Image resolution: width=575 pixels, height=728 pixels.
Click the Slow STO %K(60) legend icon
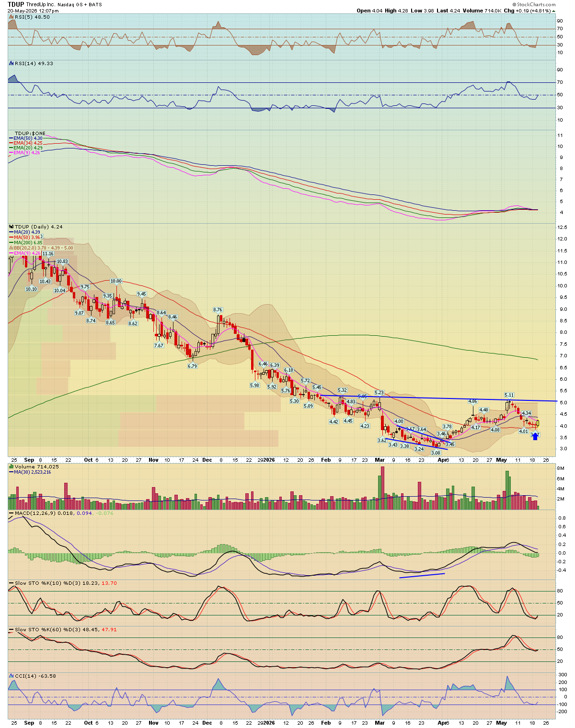click(x=11, y=629)
